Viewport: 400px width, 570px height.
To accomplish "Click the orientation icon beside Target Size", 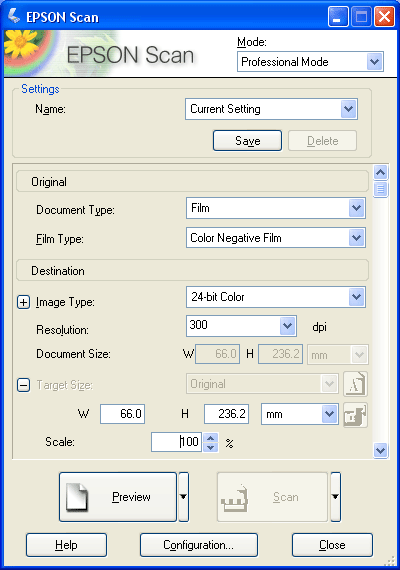I will [x=355, y=384].
